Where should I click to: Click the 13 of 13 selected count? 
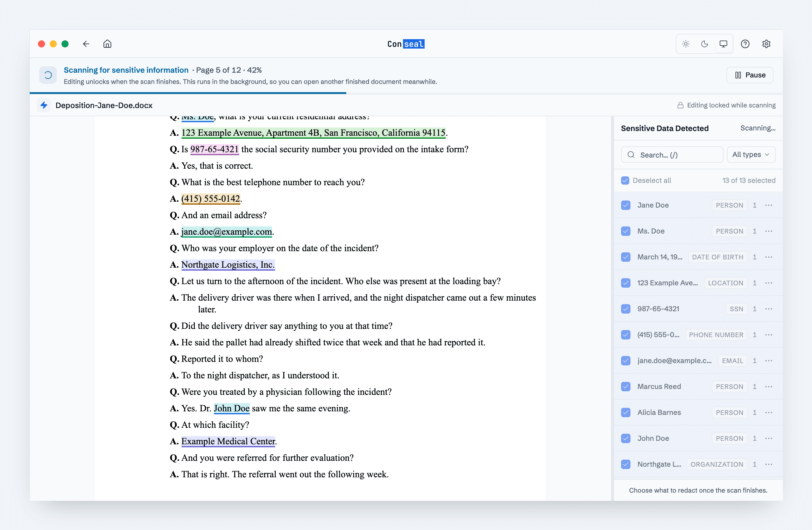(748, 180)
